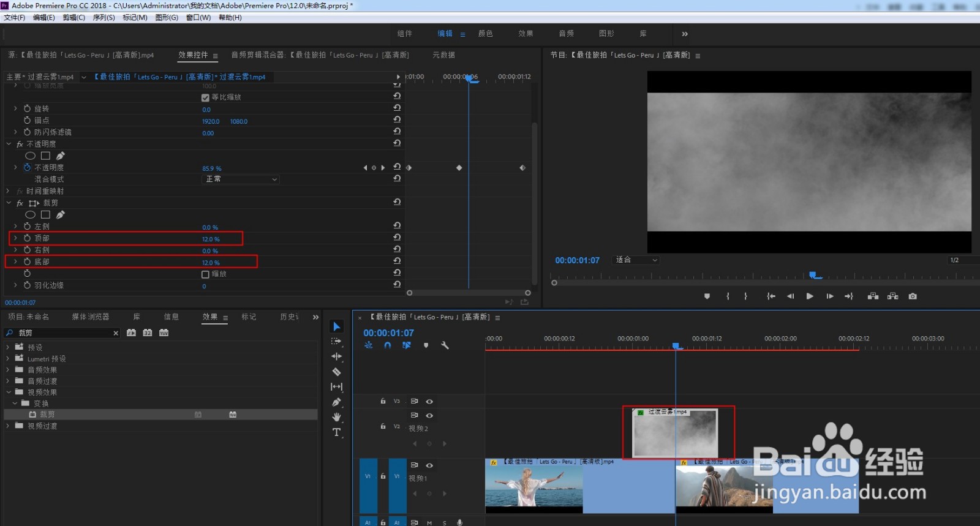This screenshot has height=526, width=980.
Task: Select the Ripple Edit tool
Action: [336, 356]
